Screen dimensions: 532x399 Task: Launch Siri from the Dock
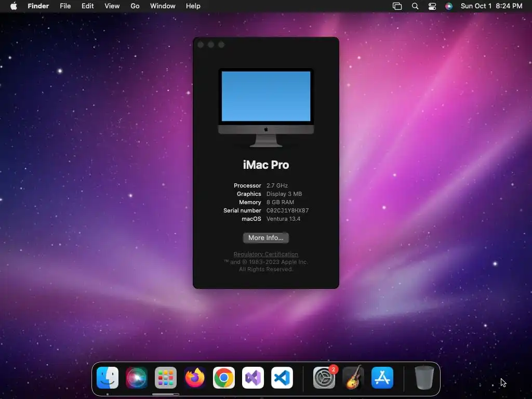tap(137, 378)
